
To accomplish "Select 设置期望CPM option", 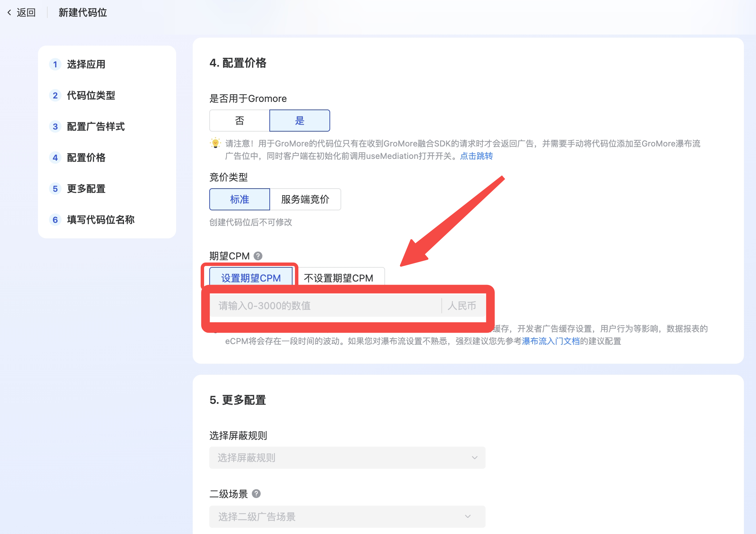I will tap(251, 278).
